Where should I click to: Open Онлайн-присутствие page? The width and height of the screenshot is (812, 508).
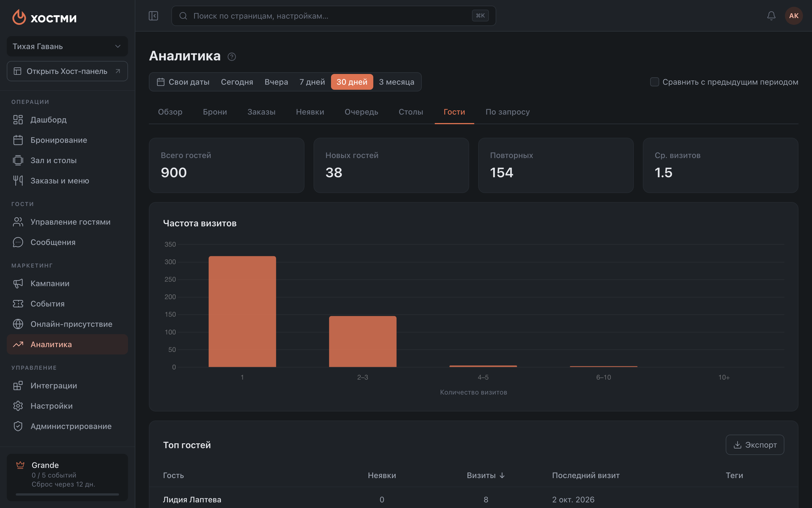(x=67, y=324)
